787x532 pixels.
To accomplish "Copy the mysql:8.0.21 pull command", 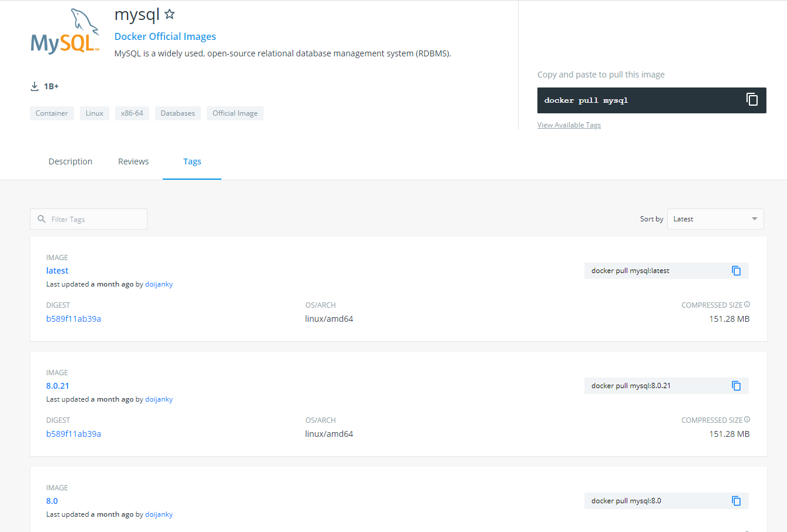I will click(x=736, y=385).
